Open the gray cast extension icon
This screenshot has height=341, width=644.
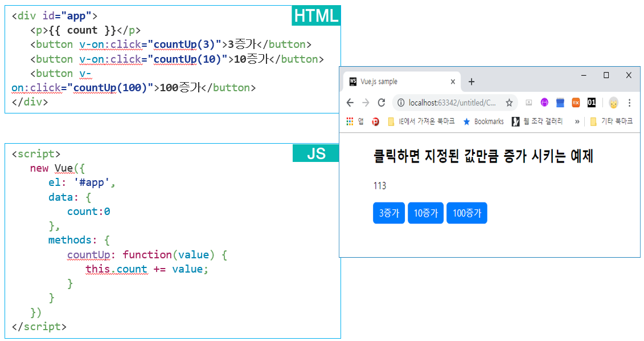tap(528, 103)
